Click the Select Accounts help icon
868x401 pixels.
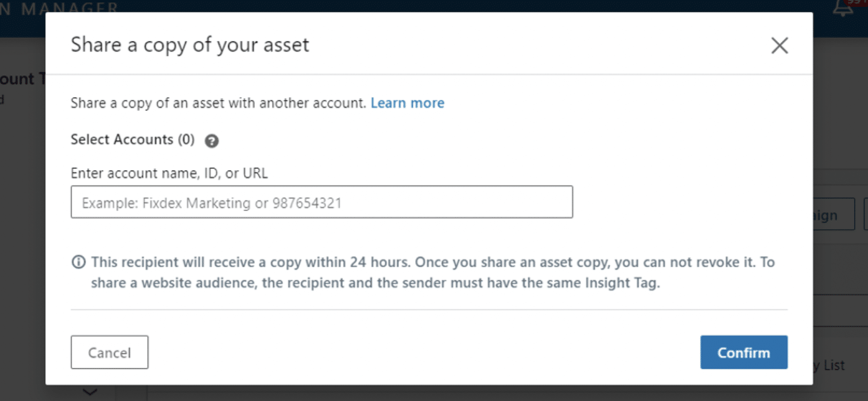pos(212,141)
